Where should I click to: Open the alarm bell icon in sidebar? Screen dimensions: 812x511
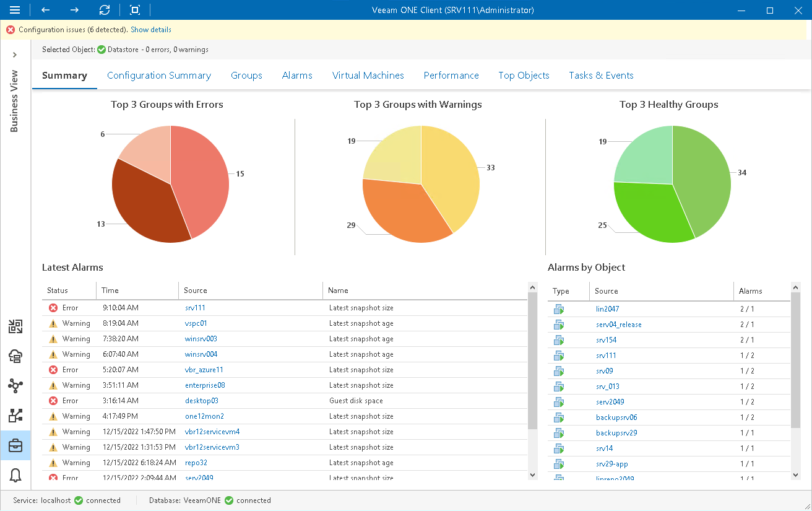[15, 475]
